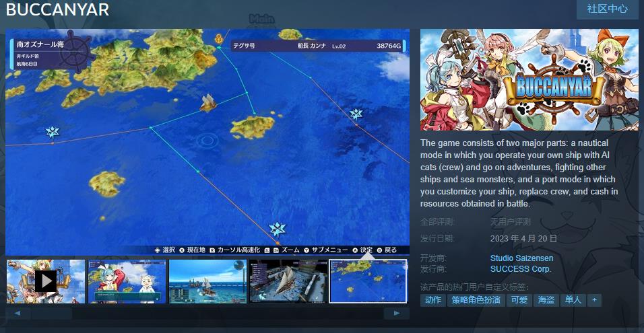Click the 南オズナール海 region label
644x333 pixels.
[x=40, y=44]
